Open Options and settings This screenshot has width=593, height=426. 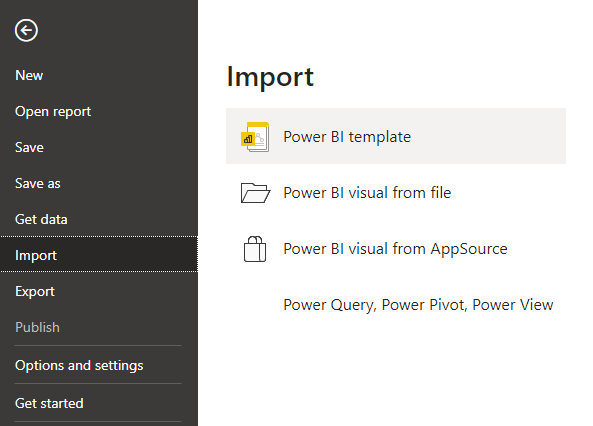79,365
